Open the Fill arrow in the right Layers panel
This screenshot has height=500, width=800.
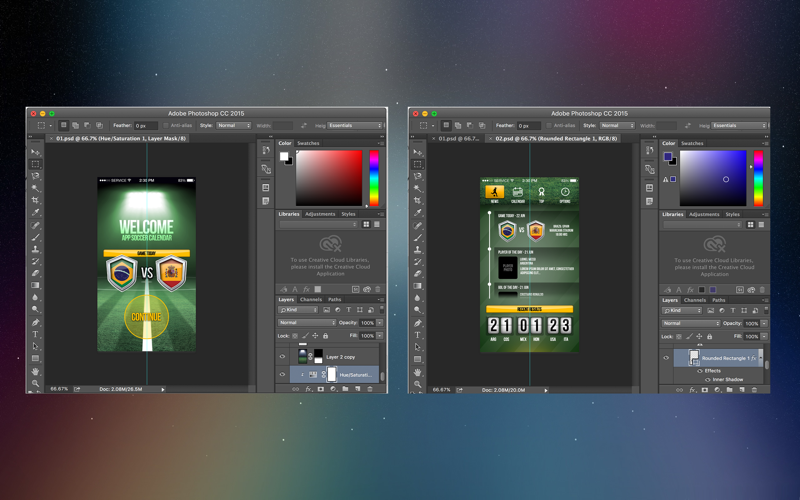pos(764,336)
